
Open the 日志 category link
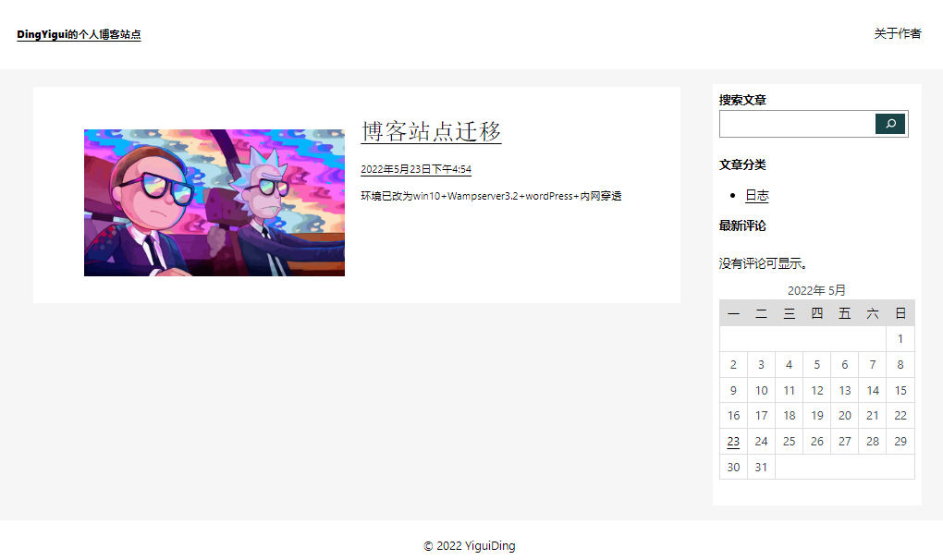tap(756, 195)
